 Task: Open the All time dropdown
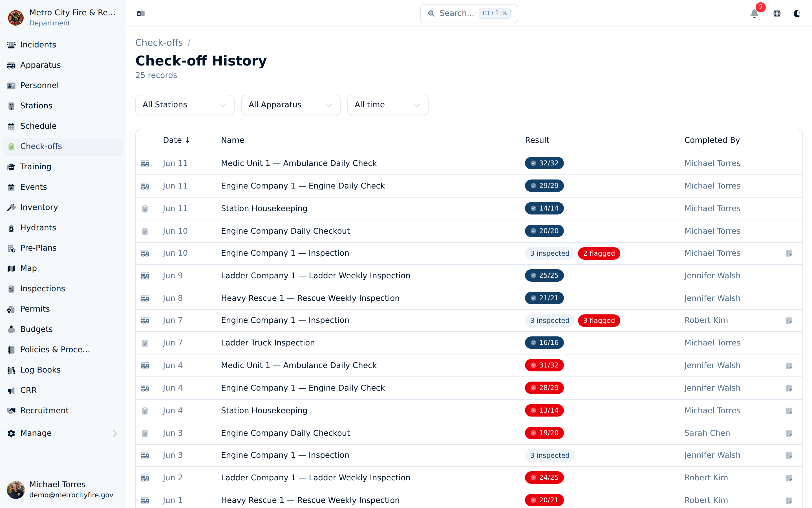pyautogui.click(x=388, y=105)
